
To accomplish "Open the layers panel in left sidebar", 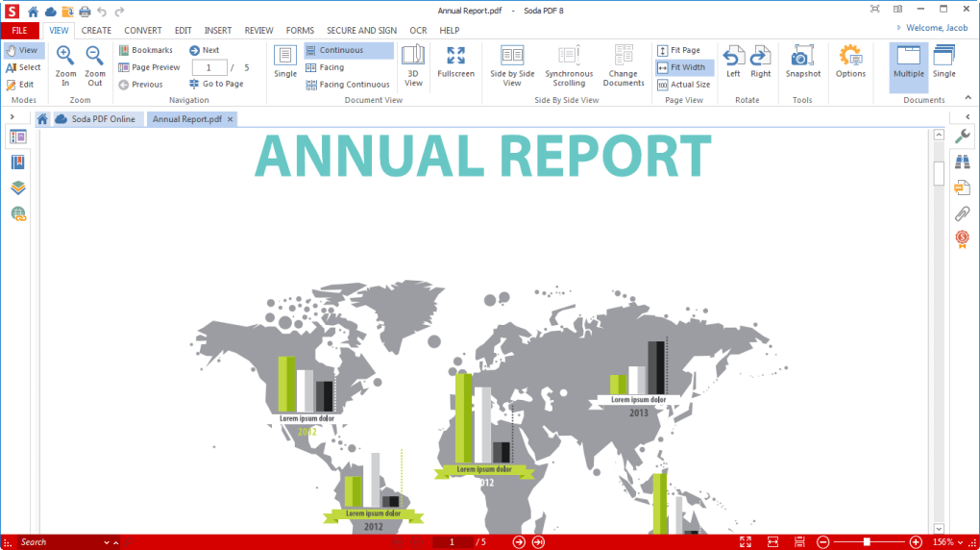I will tap(18, 188).
